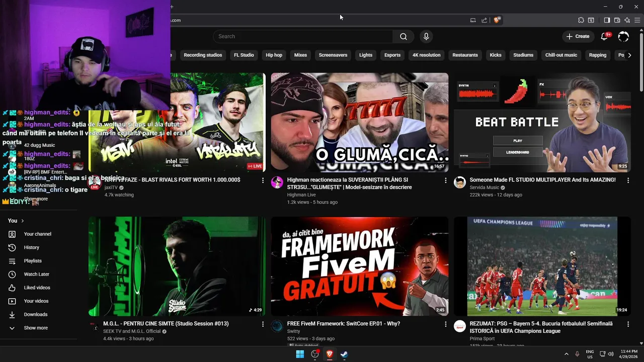The width and height of the screenshot is (644, 362).
Task: Click the Prima Sport channel avatar
Action: (x=460, y=326)
